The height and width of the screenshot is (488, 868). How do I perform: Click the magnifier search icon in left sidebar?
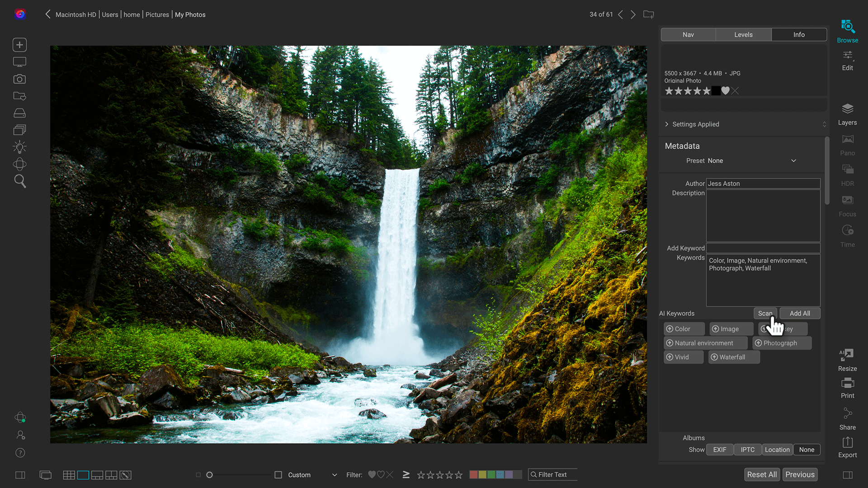tap(20, 181)
